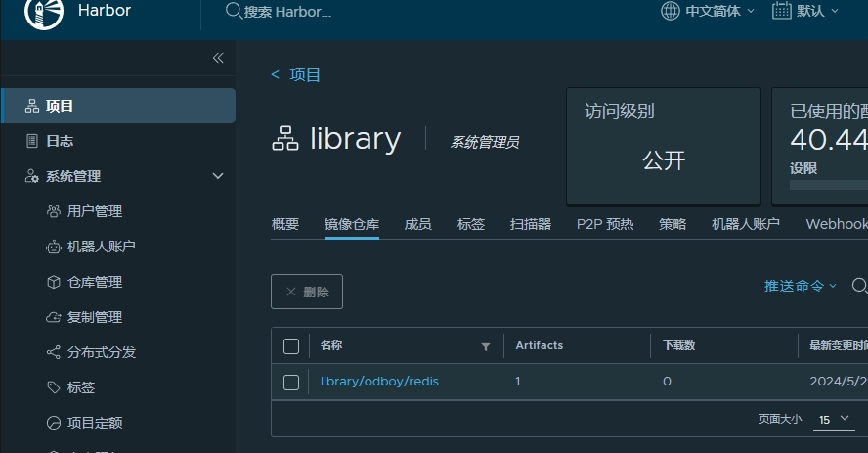Filter the 名称 column with funnel icon
Image resolution: width=868 pixels, height=453 pixels.
[x=486, y=346]
